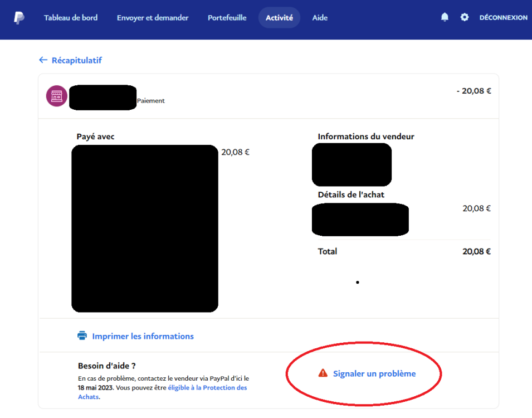Click the bold Total amount 20,08 €

click(477, 251)
